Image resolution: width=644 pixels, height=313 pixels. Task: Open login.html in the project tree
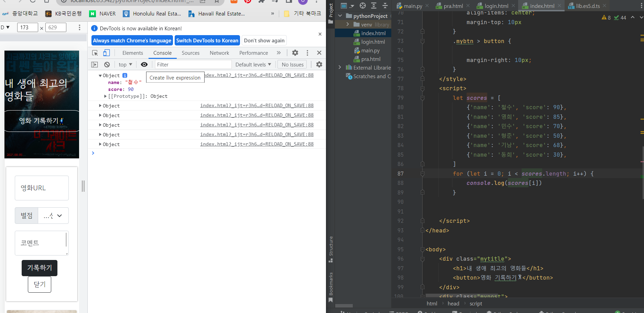pyautogui.click(x=373, y=42)
